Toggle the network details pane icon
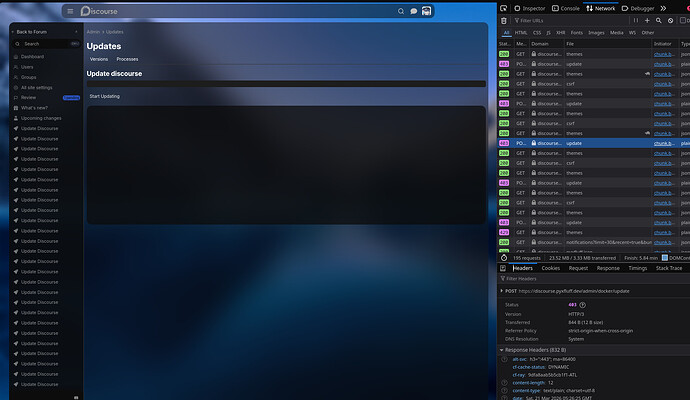The image size is (690, 400). coord(503,268)
